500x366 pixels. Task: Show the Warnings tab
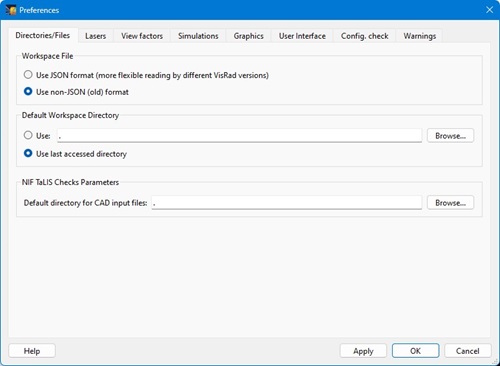(x=420, y=36)
